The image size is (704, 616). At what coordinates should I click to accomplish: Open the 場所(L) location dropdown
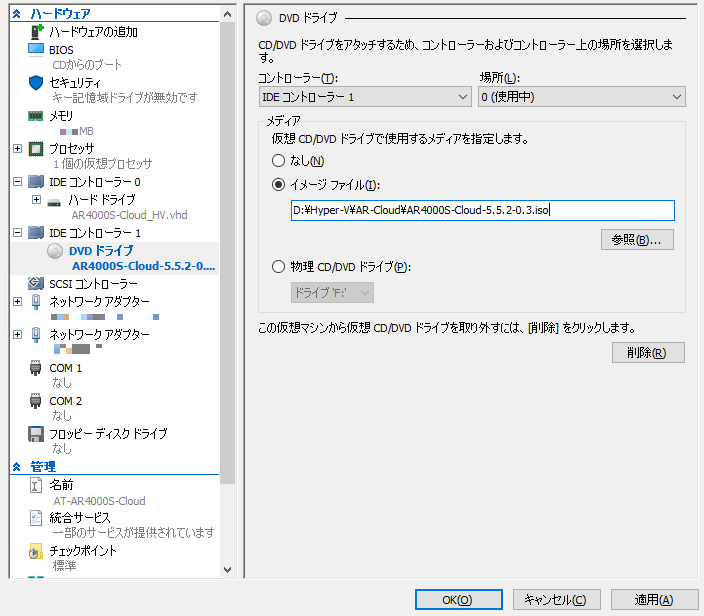[582, 97]
